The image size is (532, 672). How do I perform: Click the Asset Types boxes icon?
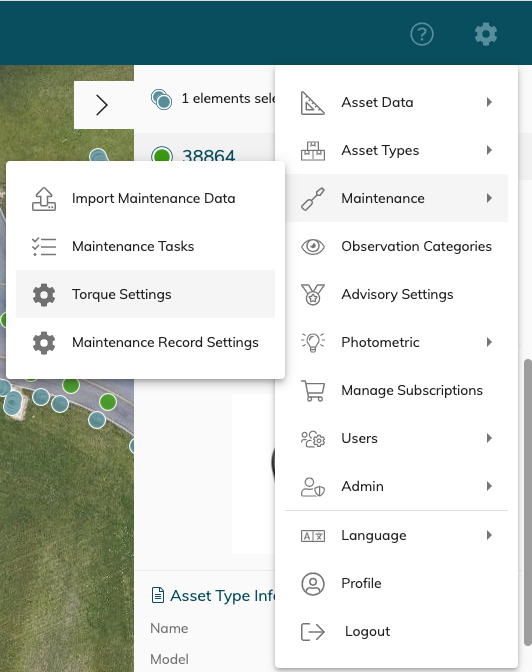point(313,151)
